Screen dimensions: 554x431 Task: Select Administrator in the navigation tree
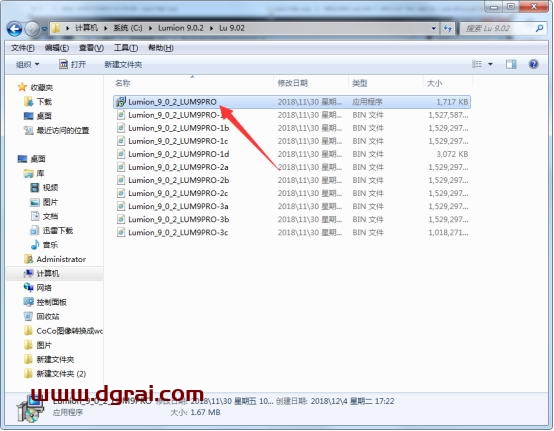click(61, 259)
